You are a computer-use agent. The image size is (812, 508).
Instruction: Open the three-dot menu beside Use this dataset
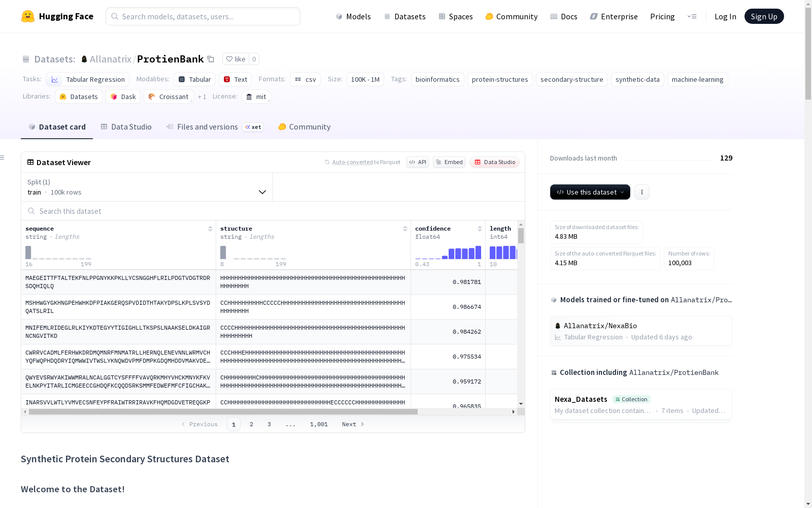pyautogui.click(x=642, y=192)
